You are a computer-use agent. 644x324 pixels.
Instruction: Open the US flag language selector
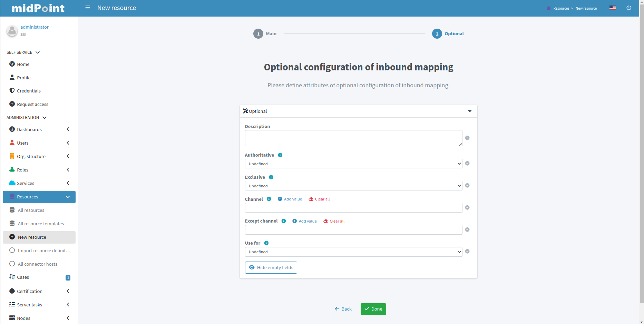coord(613,8)
